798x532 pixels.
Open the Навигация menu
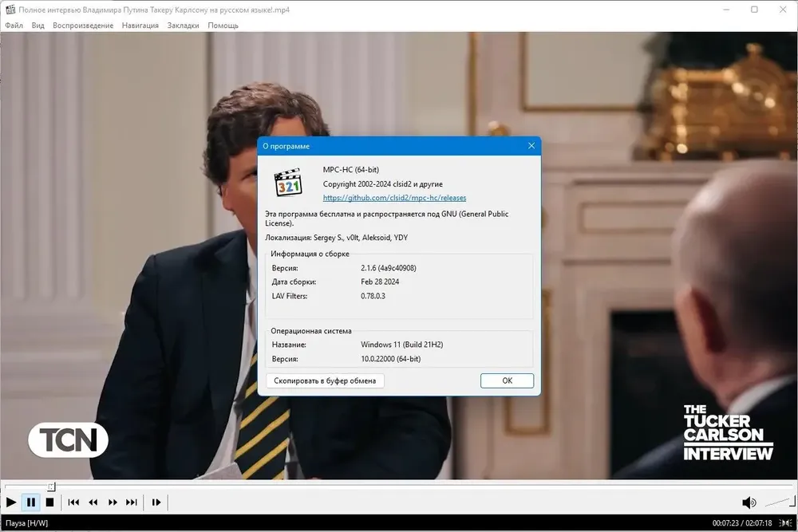click(x=140, y=26)
